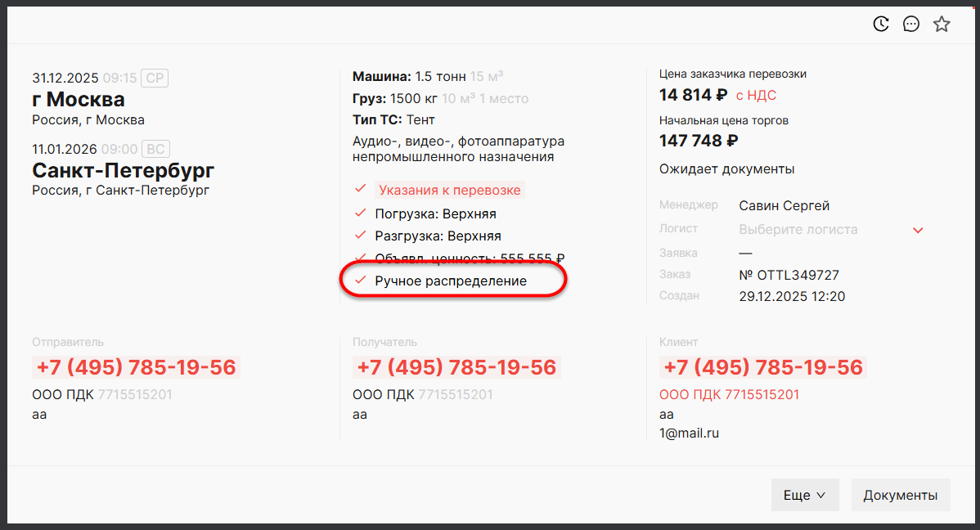Click the с НДС price label

coord(756,95)
